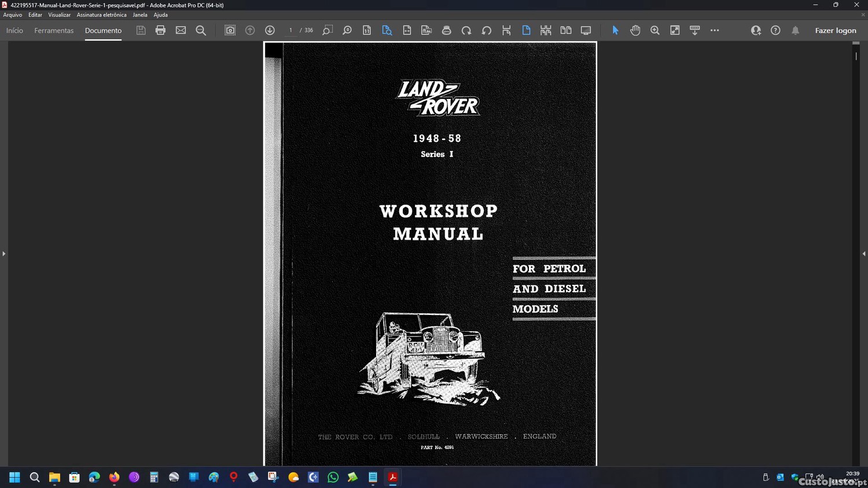Click the page number input field
868x488 pixels.
[290, 31]
